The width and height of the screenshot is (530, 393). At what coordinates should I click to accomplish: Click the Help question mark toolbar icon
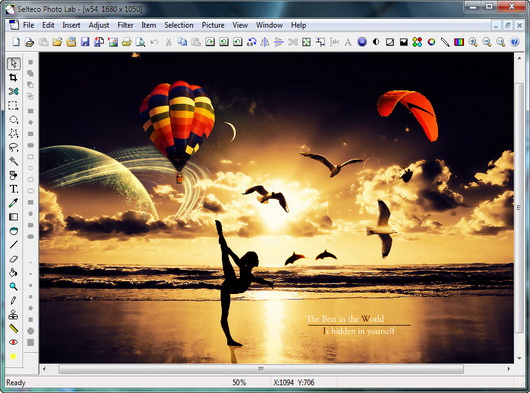coord(514,42)
